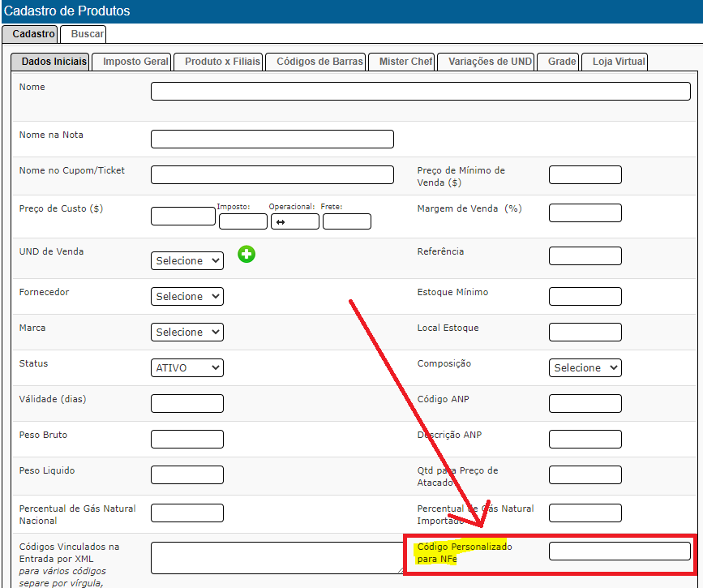Click the Preço de Custo input field
This screenshot has width=703, height=588.
(x=182, y=216)
